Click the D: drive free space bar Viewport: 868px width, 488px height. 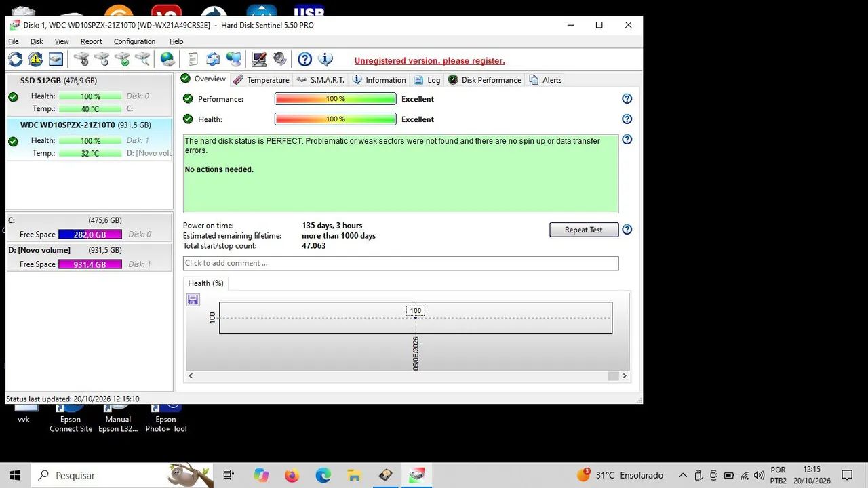tap(90, 264)
